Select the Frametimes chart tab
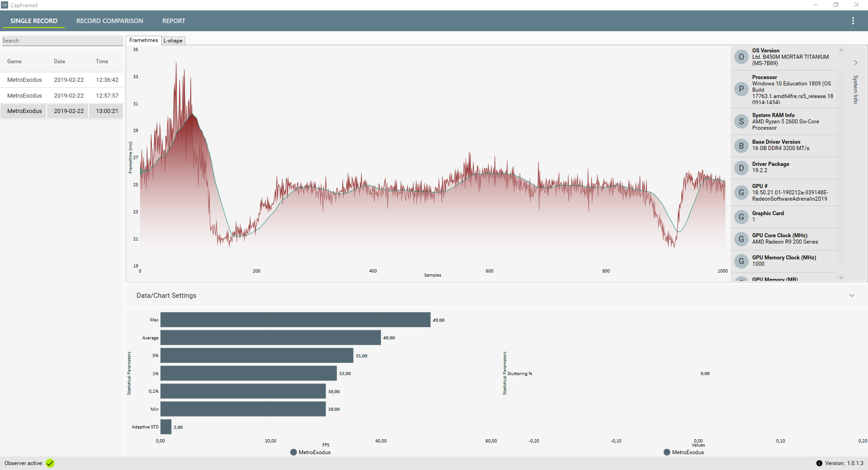 144,40
